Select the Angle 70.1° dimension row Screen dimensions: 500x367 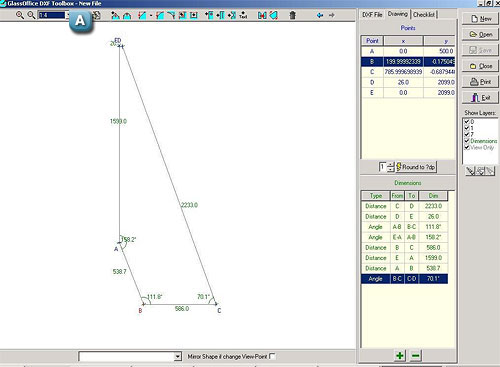tap(404, 279)
